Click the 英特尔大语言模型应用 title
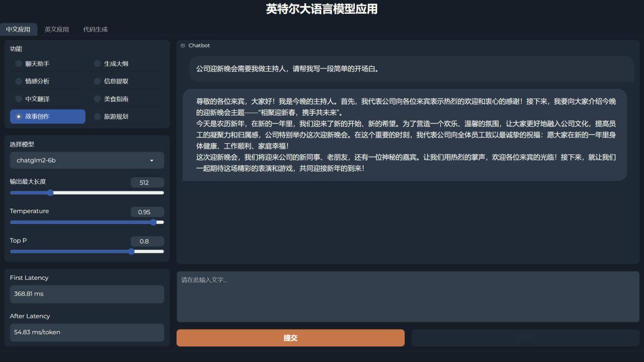Screen dimensions: 644x362 (322, 9)
